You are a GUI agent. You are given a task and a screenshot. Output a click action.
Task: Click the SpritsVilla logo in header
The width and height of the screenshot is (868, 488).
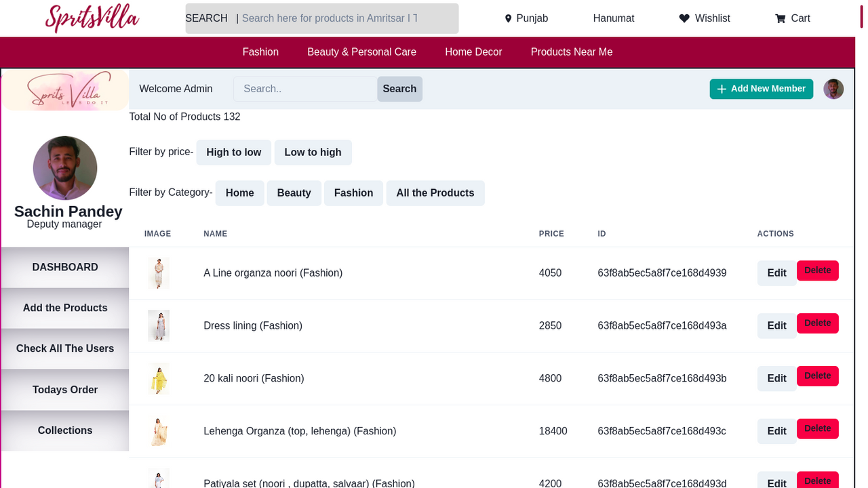(x=92, y=18)
